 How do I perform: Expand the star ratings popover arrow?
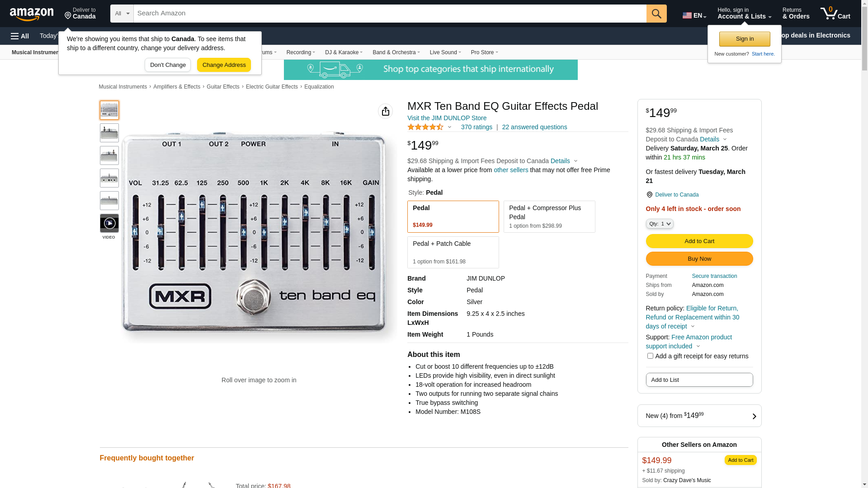(x=449, y=127)
